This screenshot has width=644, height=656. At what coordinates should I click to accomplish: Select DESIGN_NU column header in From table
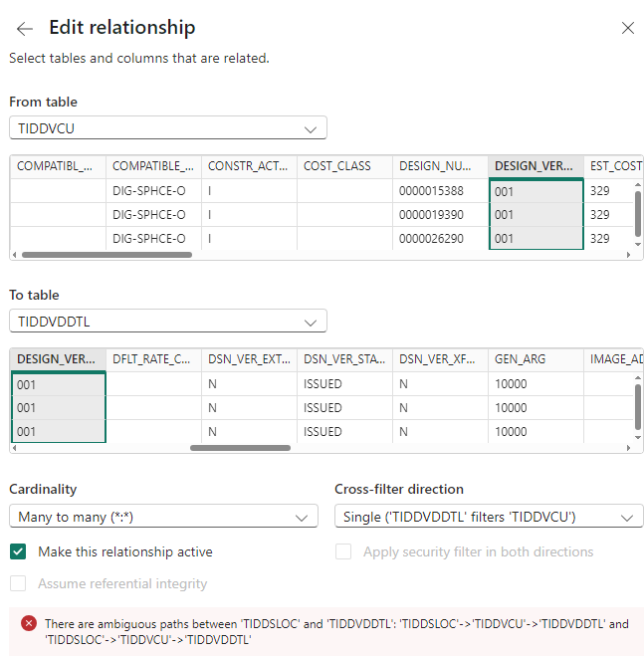440,166
